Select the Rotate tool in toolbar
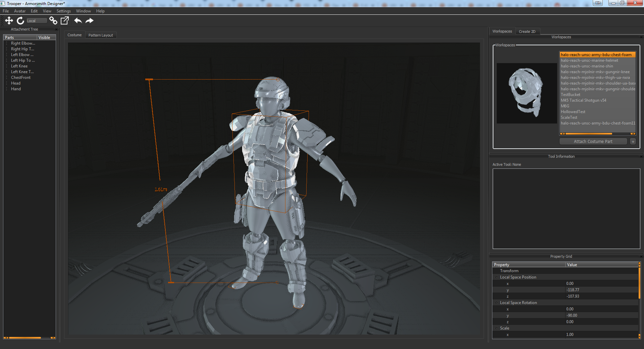Viewport: 644px width, 349px height. [20, 21]
